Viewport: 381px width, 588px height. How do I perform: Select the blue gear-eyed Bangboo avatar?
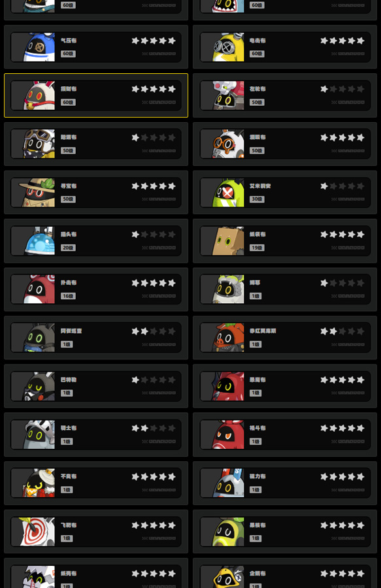[x=39, y=47]
